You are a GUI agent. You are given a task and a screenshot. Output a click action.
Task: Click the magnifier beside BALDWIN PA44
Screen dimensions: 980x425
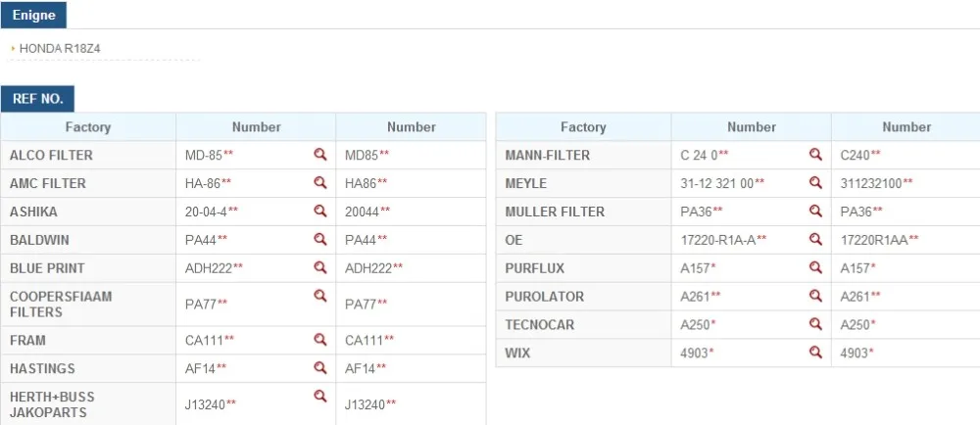click(320, 238)
